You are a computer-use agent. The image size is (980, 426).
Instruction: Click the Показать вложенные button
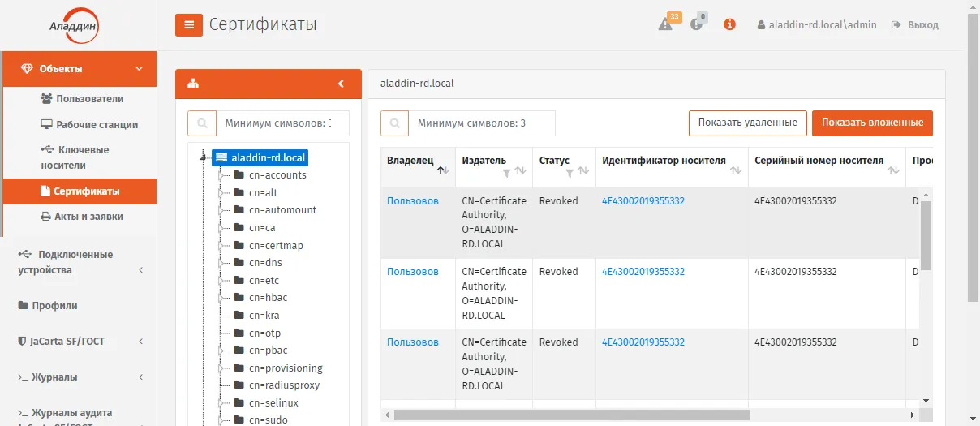(x=872, y=123)
